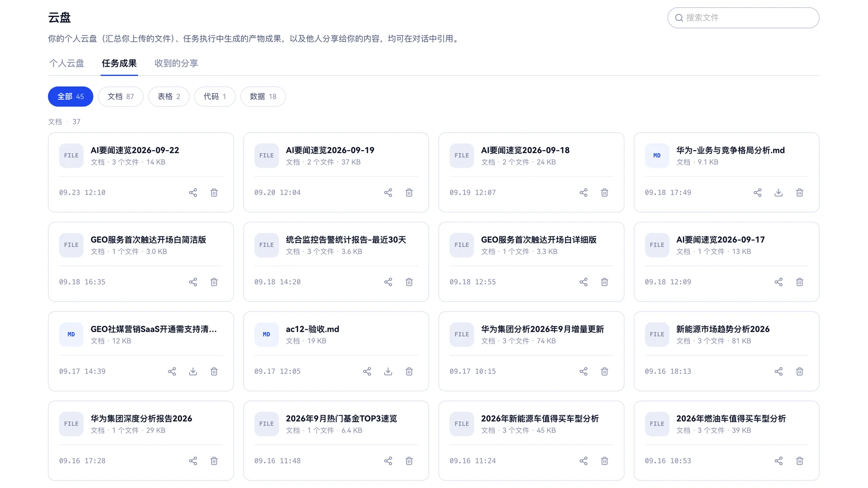This screenshot has height=488, width=868.
Task: Open 新能源市场趋势分析2026 title
Action: (723, 329)
